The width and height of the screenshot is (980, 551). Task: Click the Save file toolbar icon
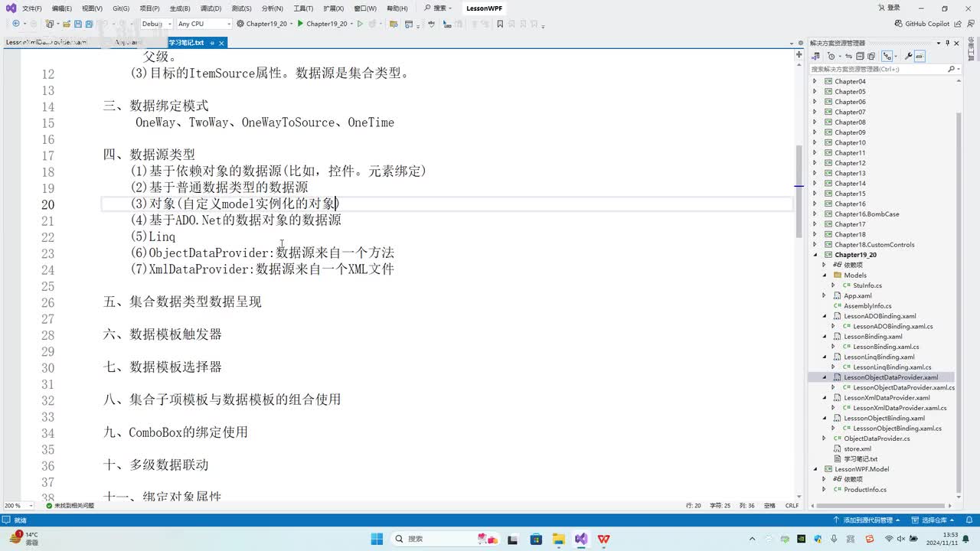click(77, 24)
